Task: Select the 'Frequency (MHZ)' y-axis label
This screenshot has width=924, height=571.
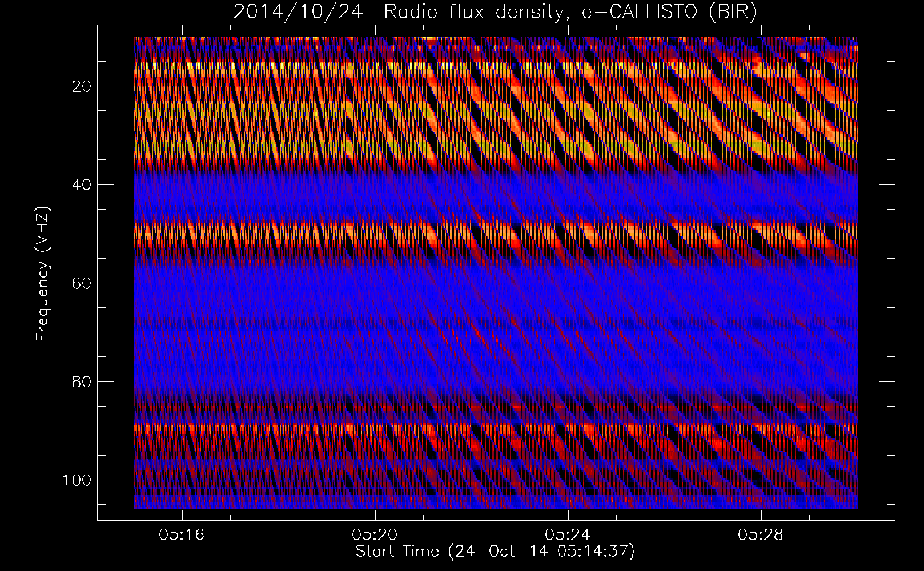Action: point(43,274)
